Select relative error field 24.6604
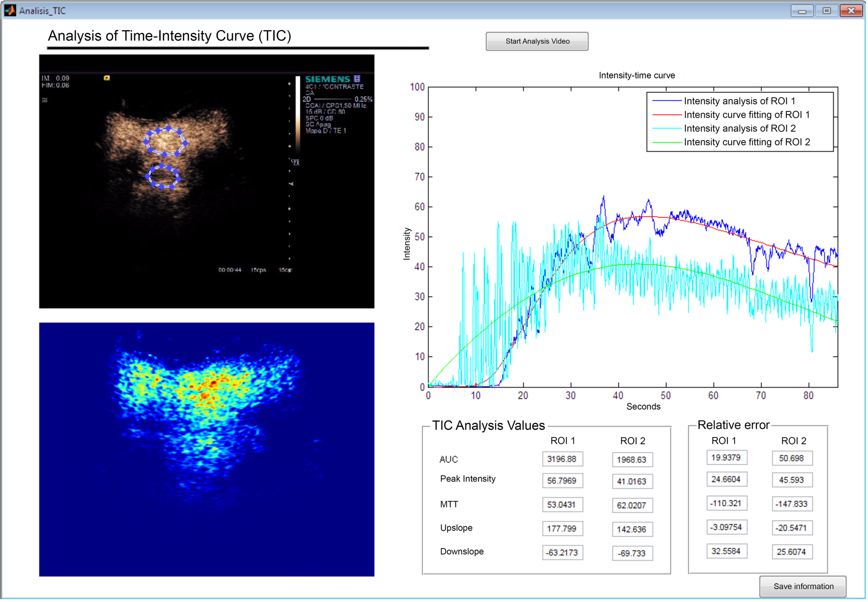The width and height of the screenshot is (868, 602). (727, 479)
